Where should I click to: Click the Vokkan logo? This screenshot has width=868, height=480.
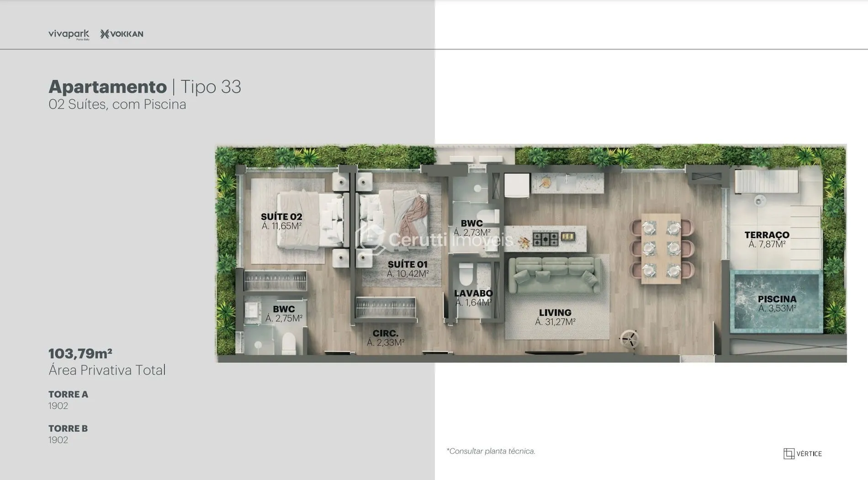tap(122, 34)
